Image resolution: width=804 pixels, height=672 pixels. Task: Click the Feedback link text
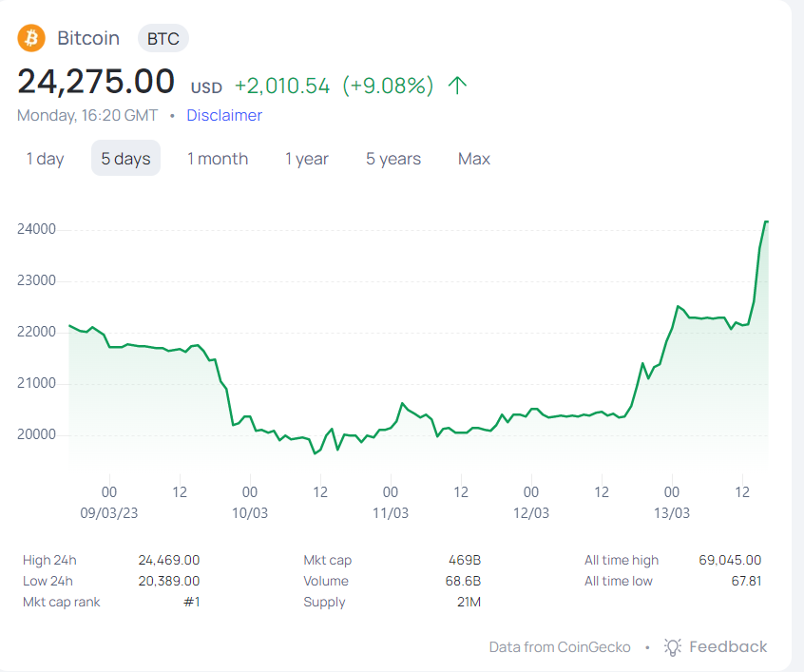tap(728, 647)
